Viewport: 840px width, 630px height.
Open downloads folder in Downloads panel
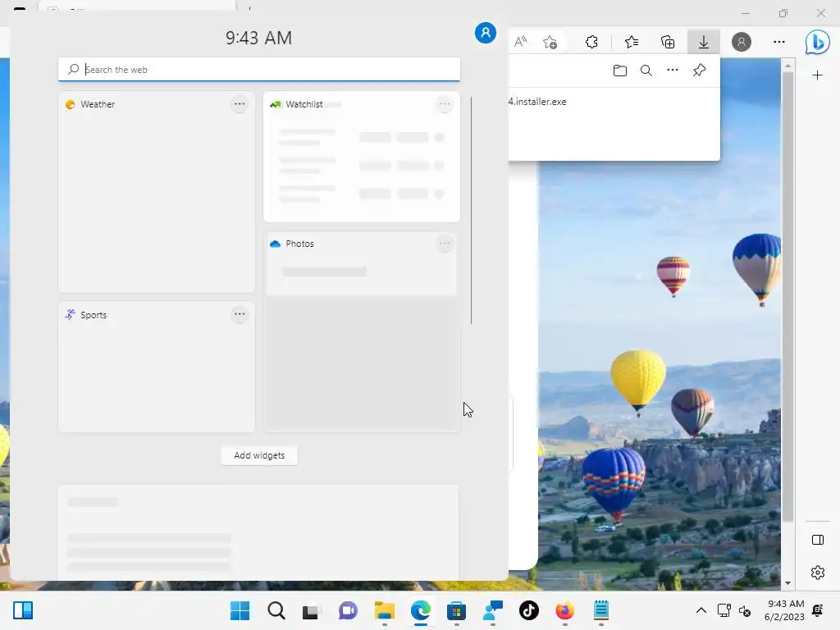pyautogui.click(x=620, y=71)
